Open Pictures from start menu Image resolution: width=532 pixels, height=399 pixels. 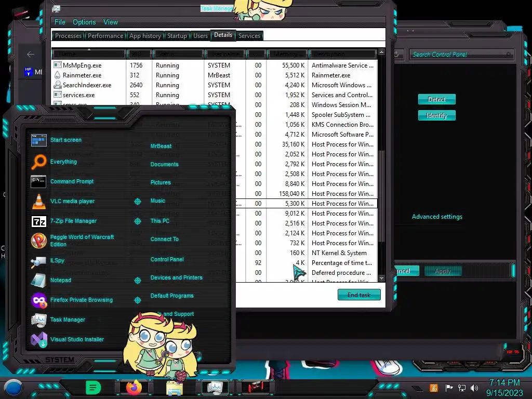click(161, 182)
